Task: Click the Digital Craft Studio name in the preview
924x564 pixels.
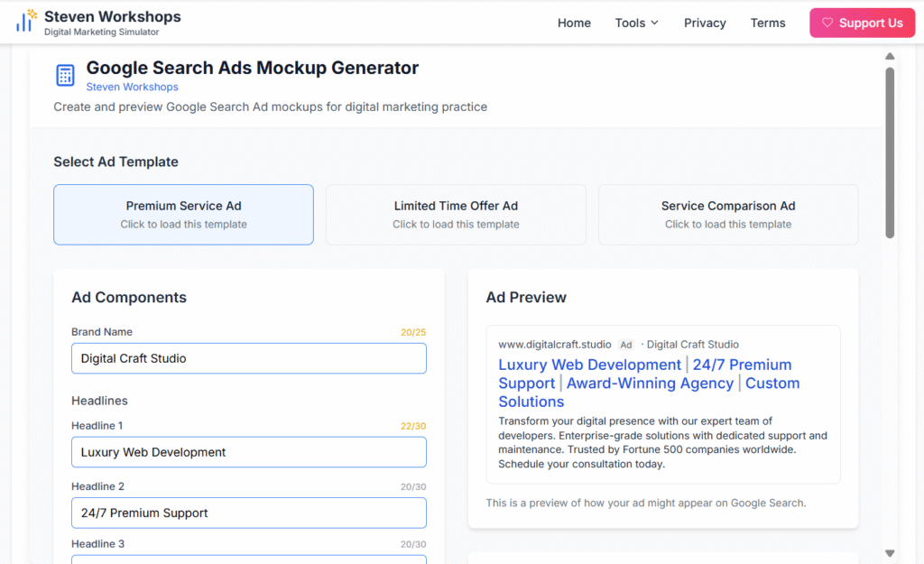Action: pos(692,344)
